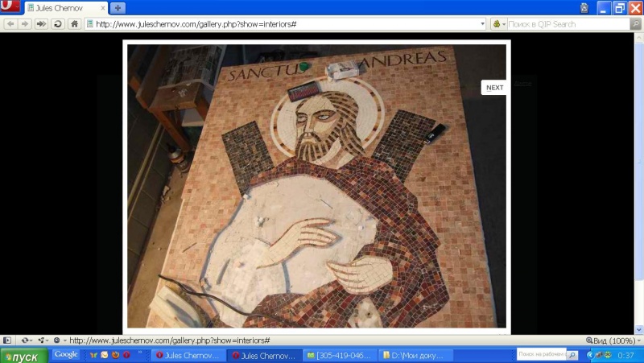Click into the URL address field
This screenshot has width=644, height=363.
(x=282, y=24)
